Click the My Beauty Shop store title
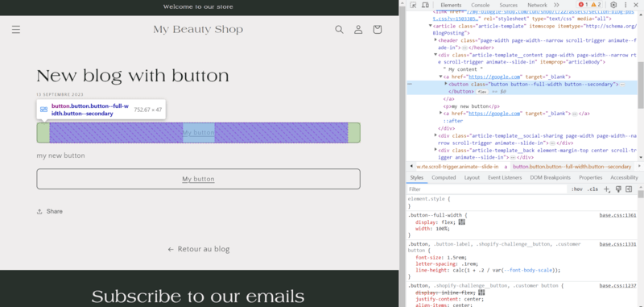 point(198,30)
